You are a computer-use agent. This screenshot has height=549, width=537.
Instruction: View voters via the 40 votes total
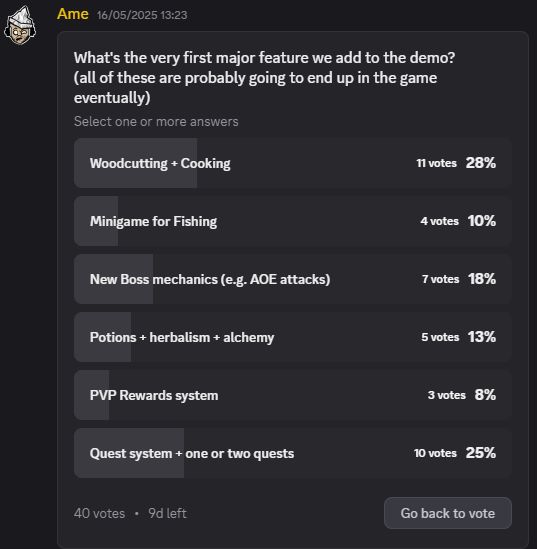tap(99, 514)
